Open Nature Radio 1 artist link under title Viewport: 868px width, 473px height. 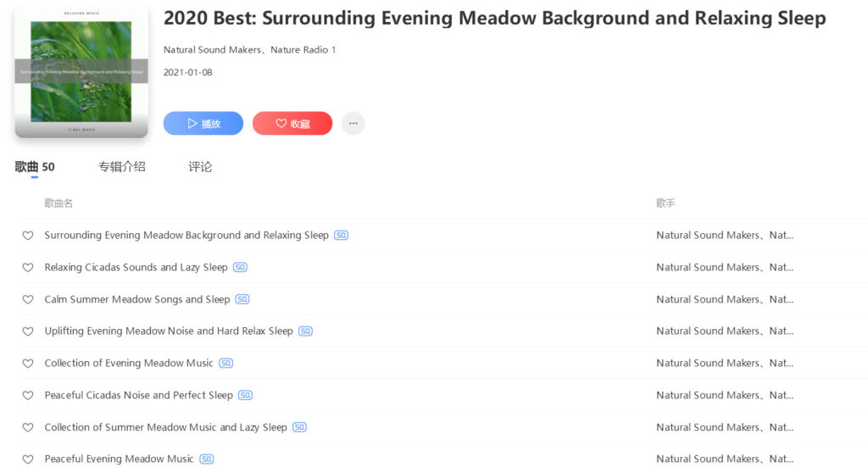tap(303, 50)
